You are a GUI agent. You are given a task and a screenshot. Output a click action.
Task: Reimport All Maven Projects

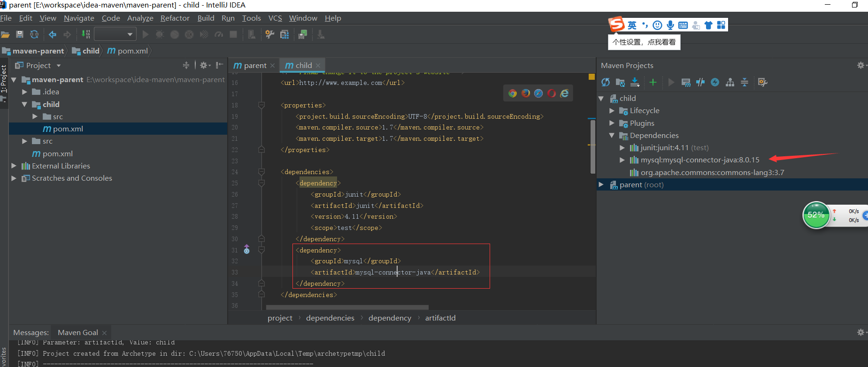tap(606, 83)
